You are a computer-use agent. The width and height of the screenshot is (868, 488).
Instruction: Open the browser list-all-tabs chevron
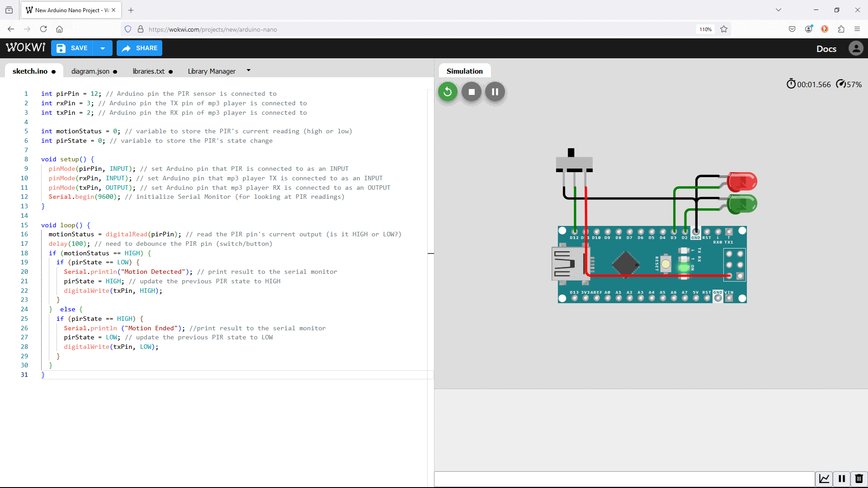[778, 10]
